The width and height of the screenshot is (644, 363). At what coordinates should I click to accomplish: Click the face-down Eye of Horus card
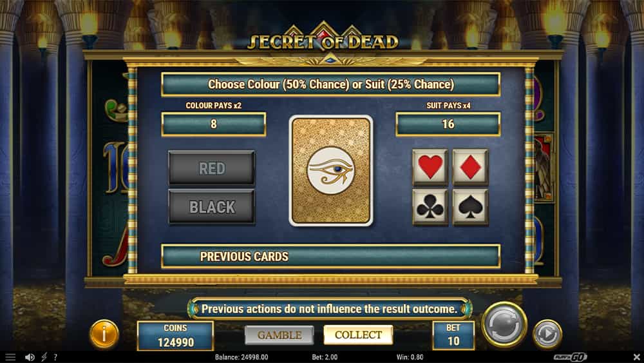coord(331,171)
